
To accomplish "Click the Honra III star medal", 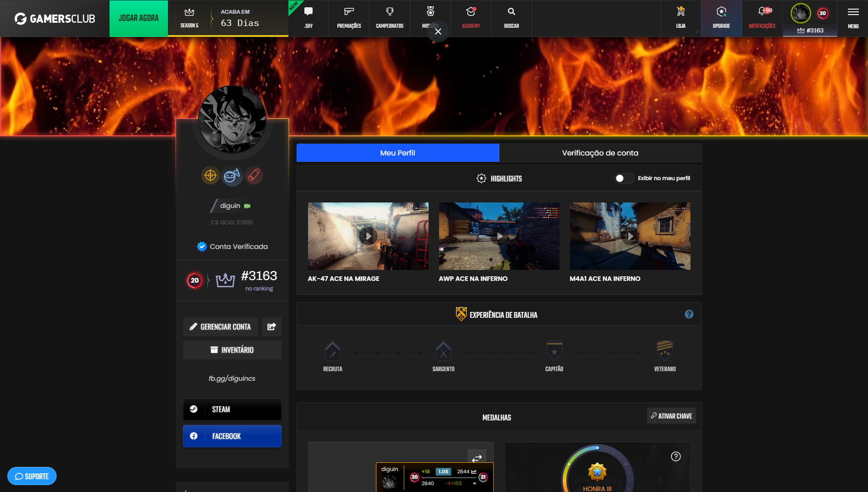I will [597, 472].
